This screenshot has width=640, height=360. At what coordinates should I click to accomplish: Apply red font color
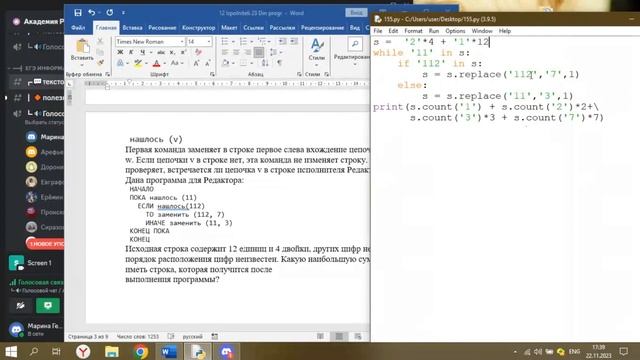point(156,63)
